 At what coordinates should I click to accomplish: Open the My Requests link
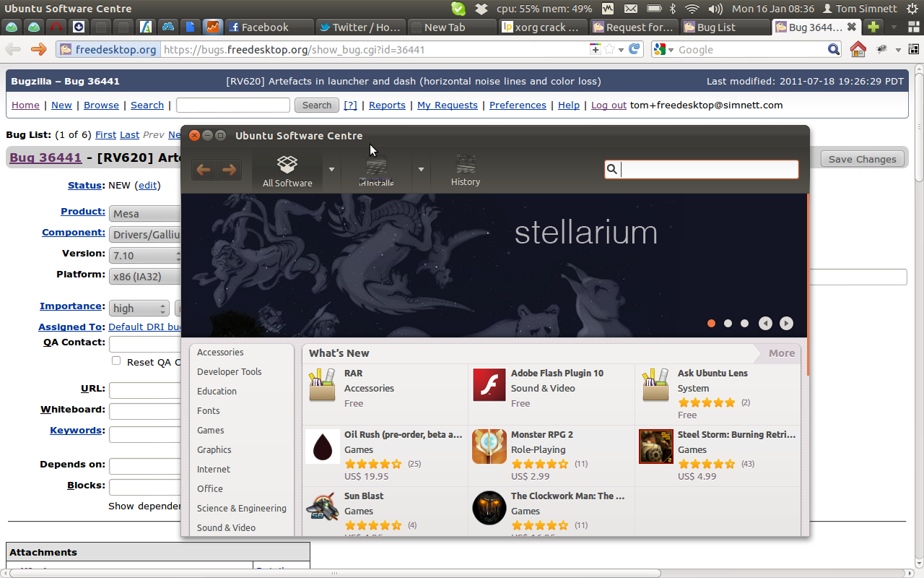click(447, 105)
